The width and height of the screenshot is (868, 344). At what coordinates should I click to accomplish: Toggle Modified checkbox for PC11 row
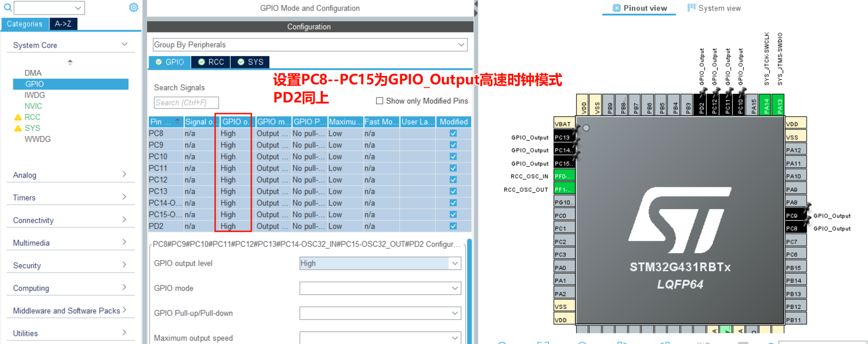point(453,168)
